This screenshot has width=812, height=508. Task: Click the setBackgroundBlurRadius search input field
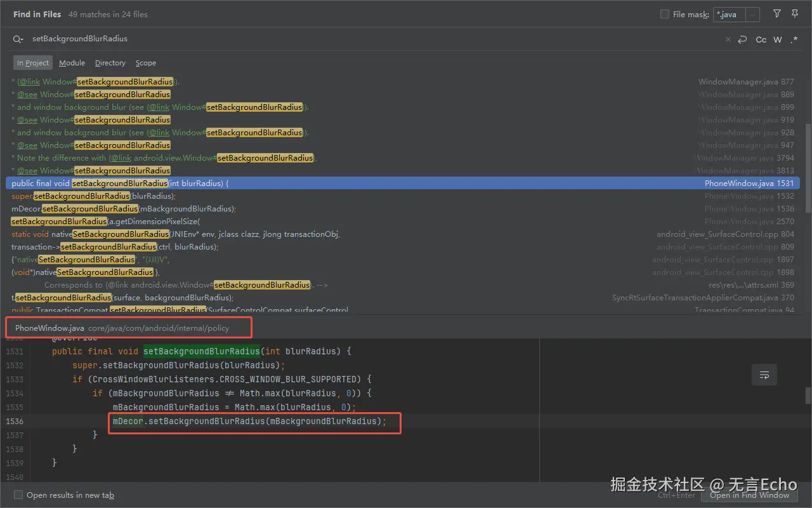point(317,39)
